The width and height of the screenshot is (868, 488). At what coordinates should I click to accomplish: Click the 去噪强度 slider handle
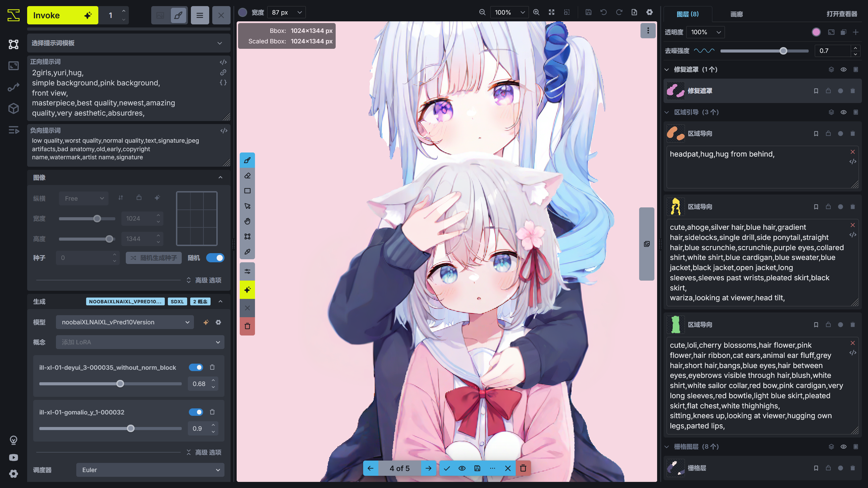(783, 51)
